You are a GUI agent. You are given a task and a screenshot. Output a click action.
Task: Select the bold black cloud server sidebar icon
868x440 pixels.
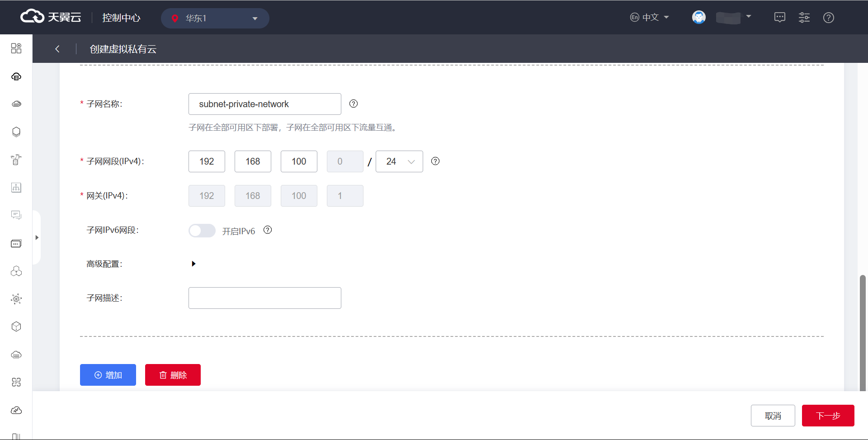tap(16, 76)
